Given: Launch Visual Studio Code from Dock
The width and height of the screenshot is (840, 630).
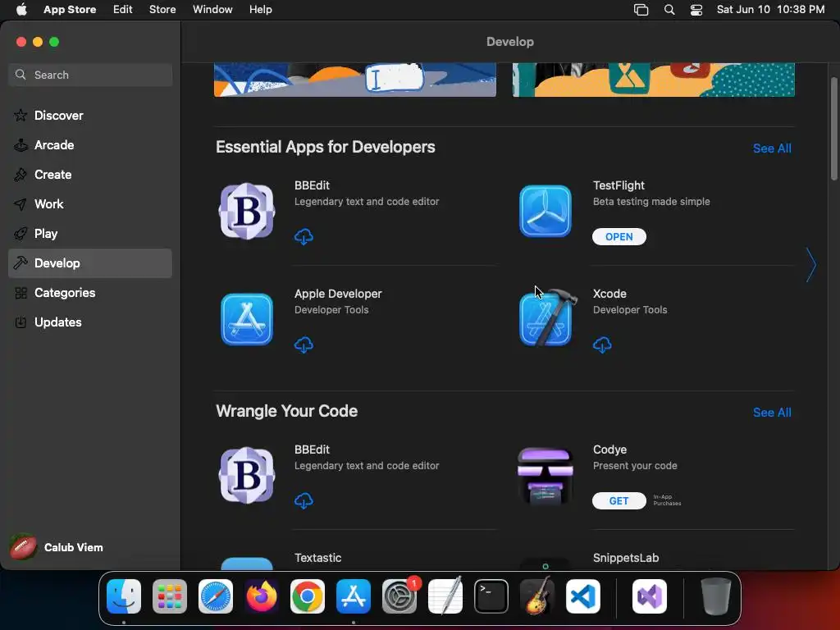Looking at the screenshot, I should click(583, 596).
